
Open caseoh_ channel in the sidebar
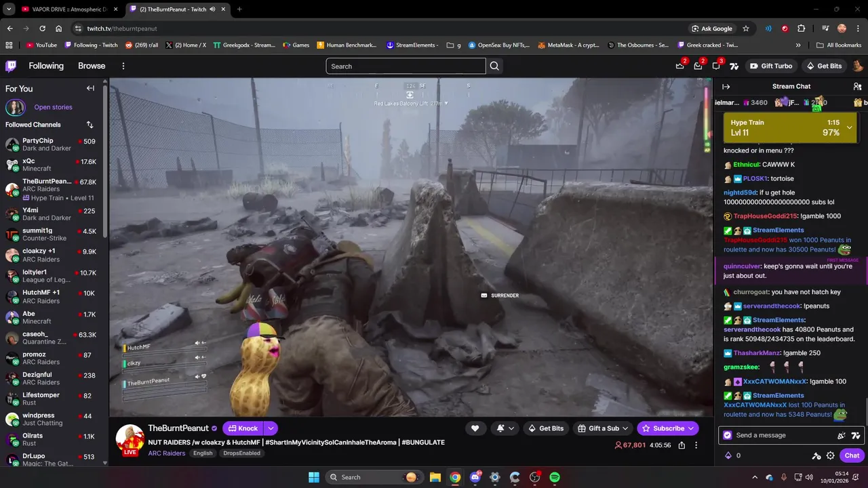tap(51, 338)
